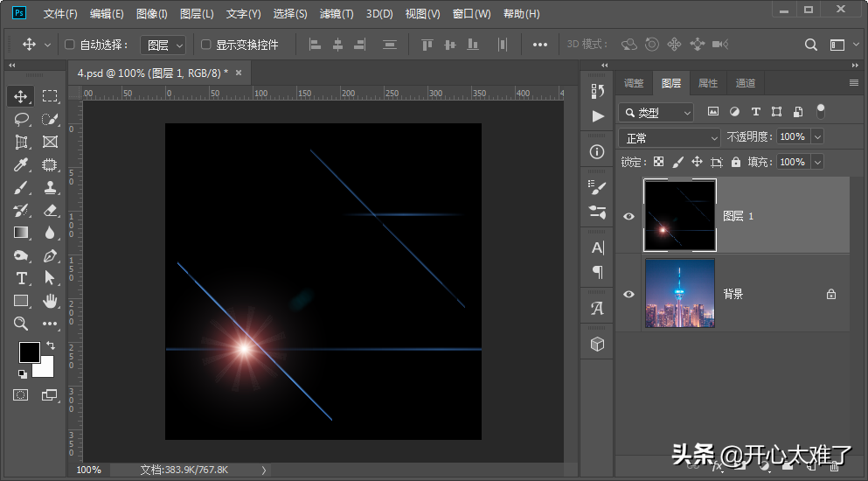Select the Move tool in toolbox
The height and width of the screenshot is (481, 868).
20,96
